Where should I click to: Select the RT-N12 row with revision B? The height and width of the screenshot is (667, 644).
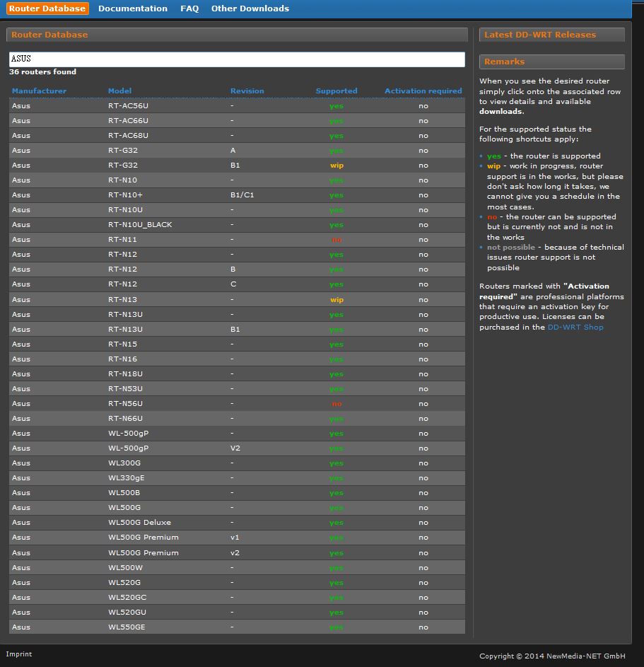(237, 269)
